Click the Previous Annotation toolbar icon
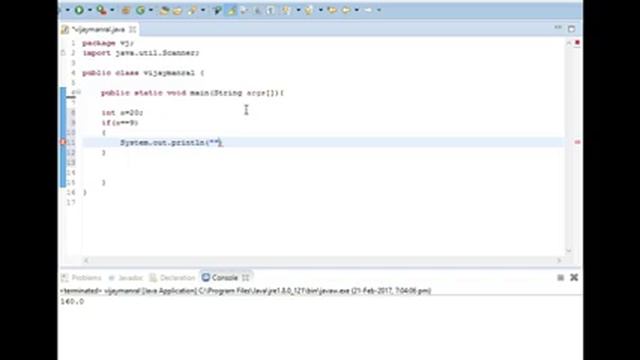The image size is (640, 360). [x=309, y=10]
